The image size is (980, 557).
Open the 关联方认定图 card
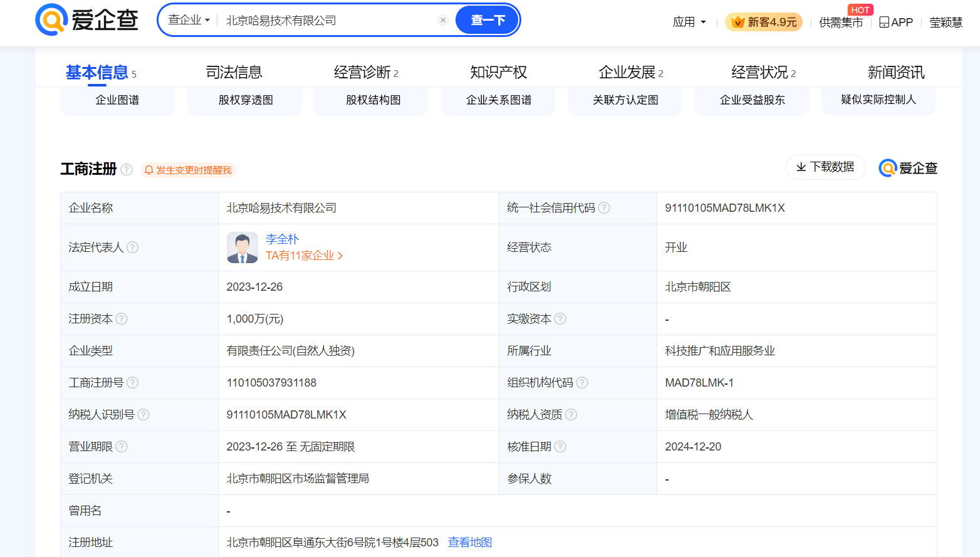[x=625, y=100]
